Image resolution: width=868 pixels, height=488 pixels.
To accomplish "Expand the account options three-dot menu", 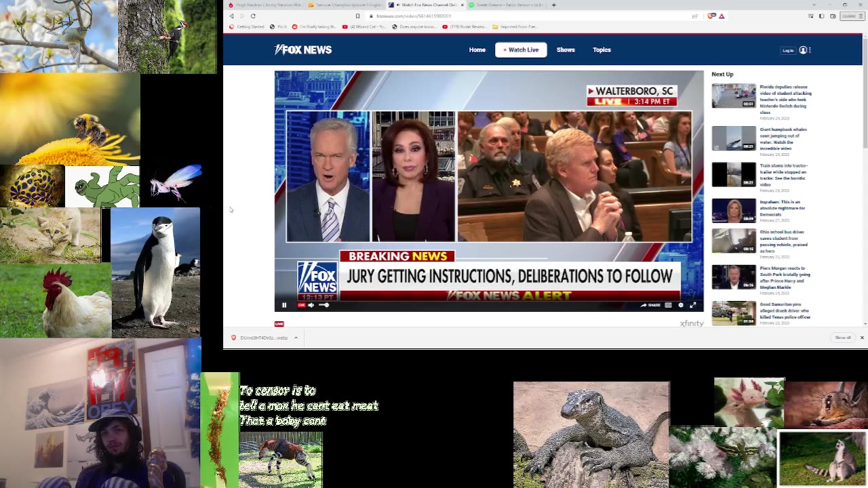I will point(810,50).
